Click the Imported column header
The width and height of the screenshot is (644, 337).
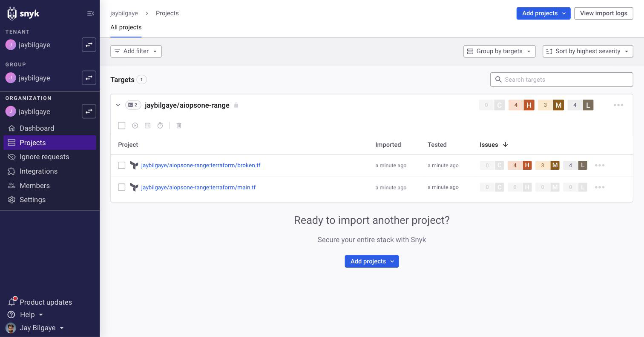388,145
